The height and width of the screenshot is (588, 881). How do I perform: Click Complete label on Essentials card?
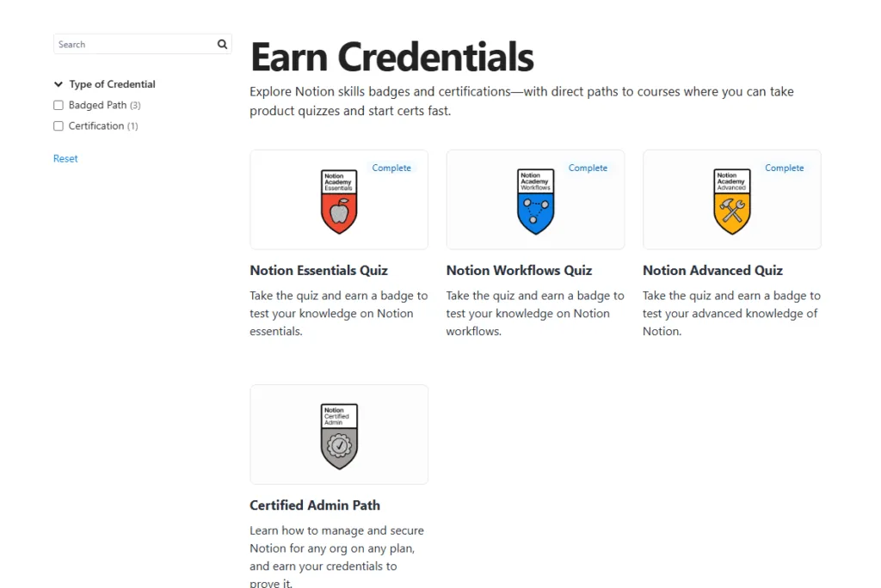click(x=391, y=168)
